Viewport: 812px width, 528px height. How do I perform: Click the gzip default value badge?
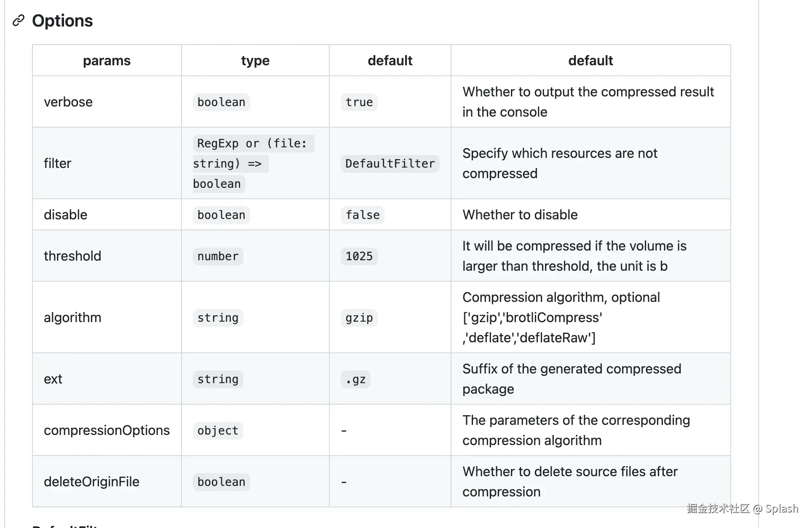(x=359, y=318)
